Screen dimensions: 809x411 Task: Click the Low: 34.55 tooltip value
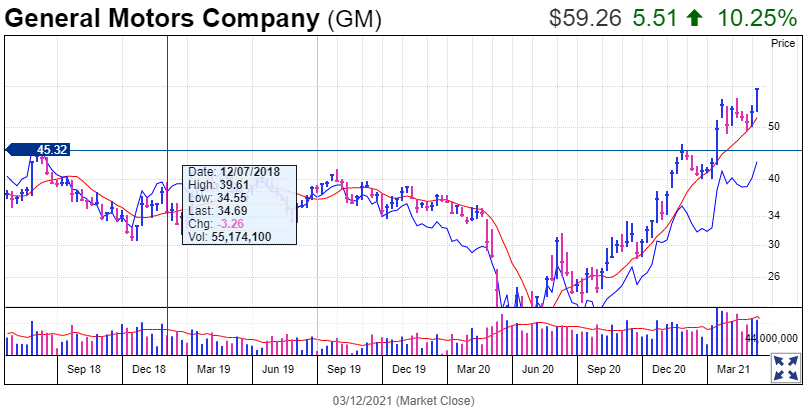pos(219,198)
